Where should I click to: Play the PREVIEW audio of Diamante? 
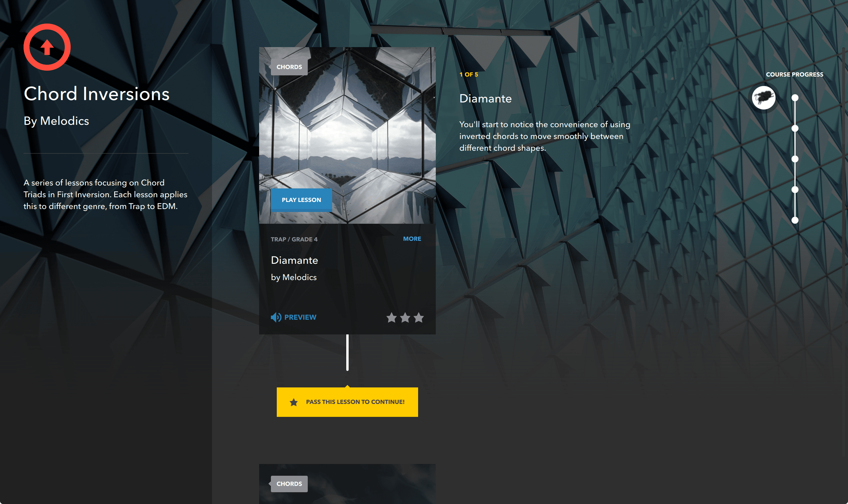point(300,317)
